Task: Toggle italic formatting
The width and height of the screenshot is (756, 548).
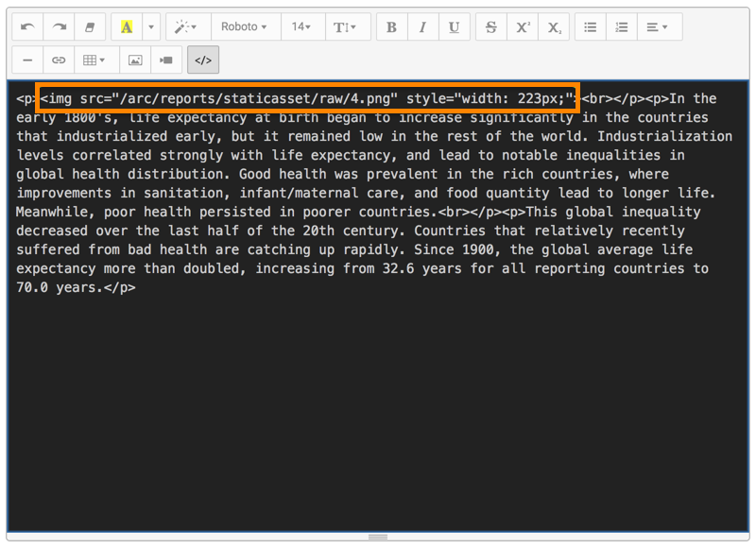Action: coord(422,27)
